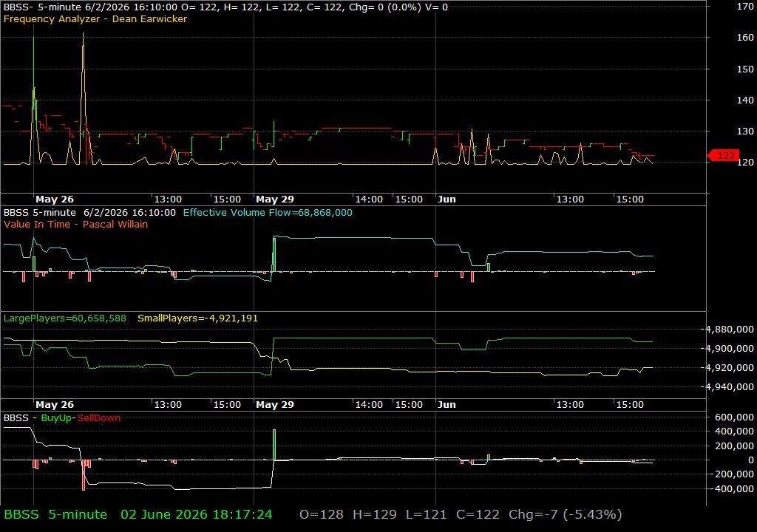This screenshot has width=757, height=532.
Task: Select the Frequency Analyzer - Dean Earwicker title
Action: click(x=95, y=18)
